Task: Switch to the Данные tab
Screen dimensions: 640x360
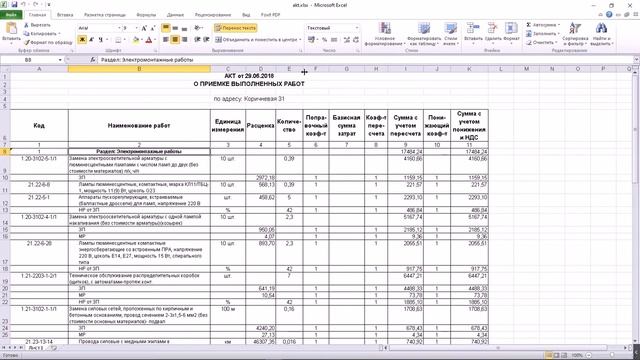Action: click(175, 15)
